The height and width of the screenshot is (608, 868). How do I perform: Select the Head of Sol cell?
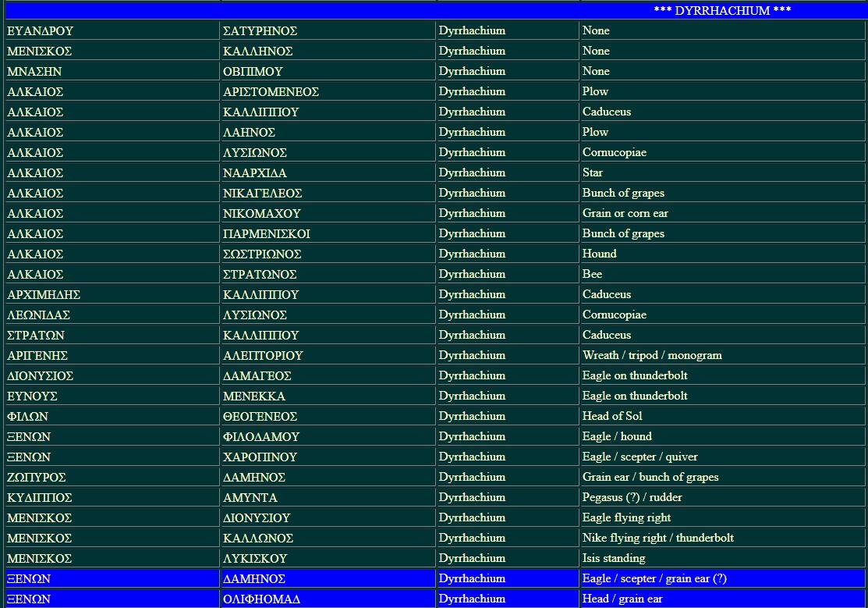[x=612, y=416]
